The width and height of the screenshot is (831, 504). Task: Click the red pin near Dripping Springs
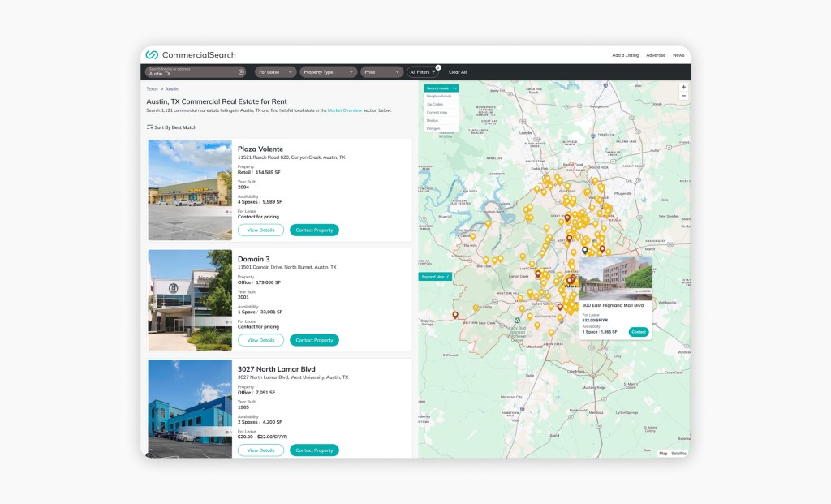(455, 316)
